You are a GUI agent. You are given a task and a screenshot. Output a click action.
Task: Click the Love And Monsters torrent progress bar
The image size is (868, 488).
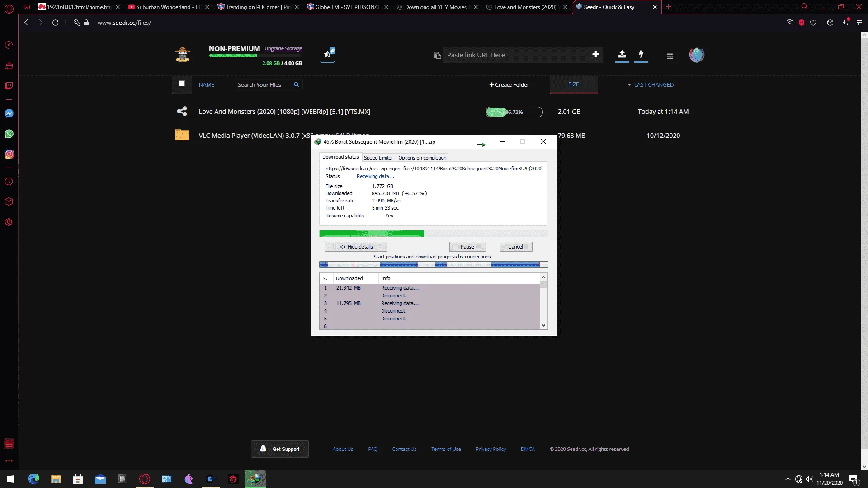click(514, 112)
